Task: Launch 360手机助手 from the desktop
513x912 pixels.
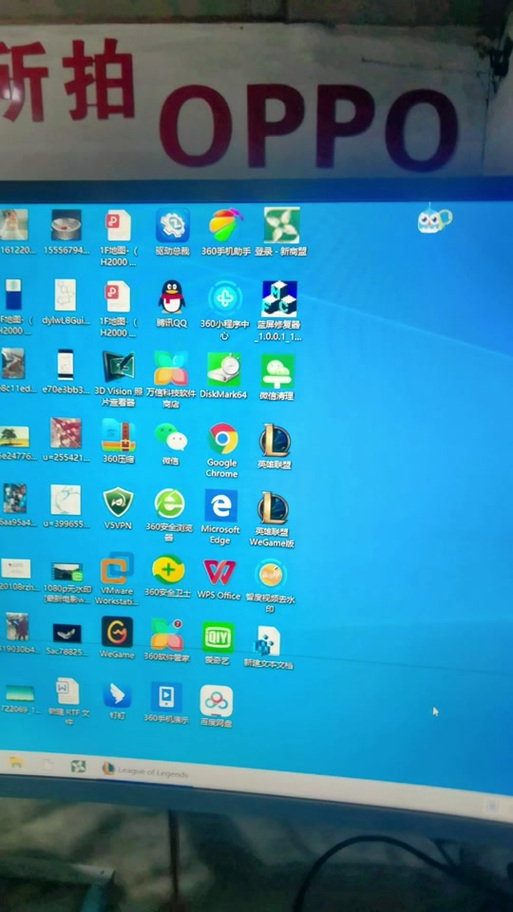Action: 226,233
